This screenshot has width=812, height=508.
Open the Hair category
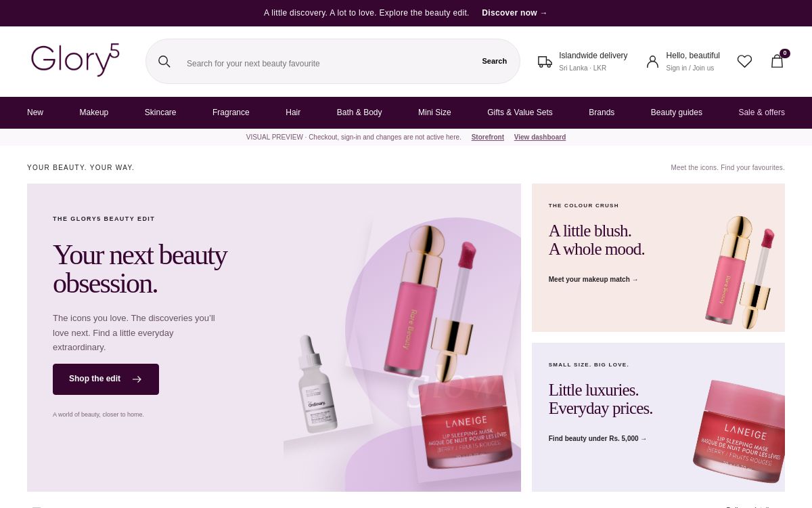coord(293,112)
